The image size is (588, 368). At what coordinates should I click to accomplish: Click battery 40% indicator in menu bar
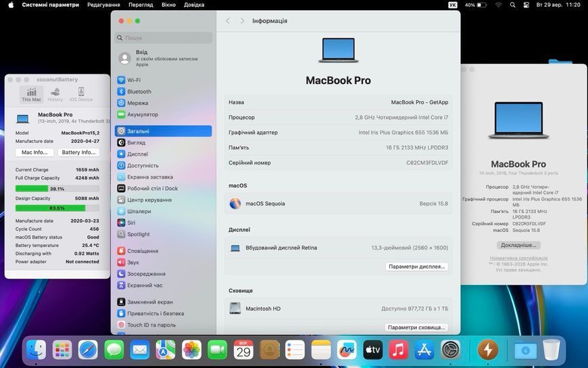tap(476, 5)
